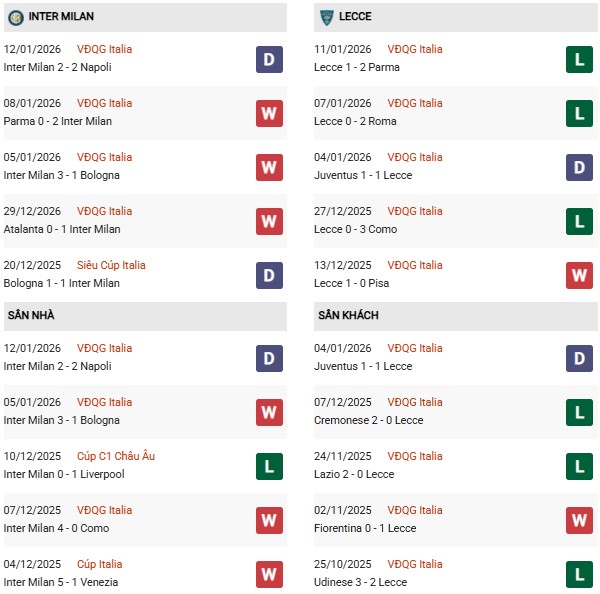This screenshot has height=594, width=600.
Task: Click the W badge for Parma 0-2 Inter Milan
Action: point(269,113)
